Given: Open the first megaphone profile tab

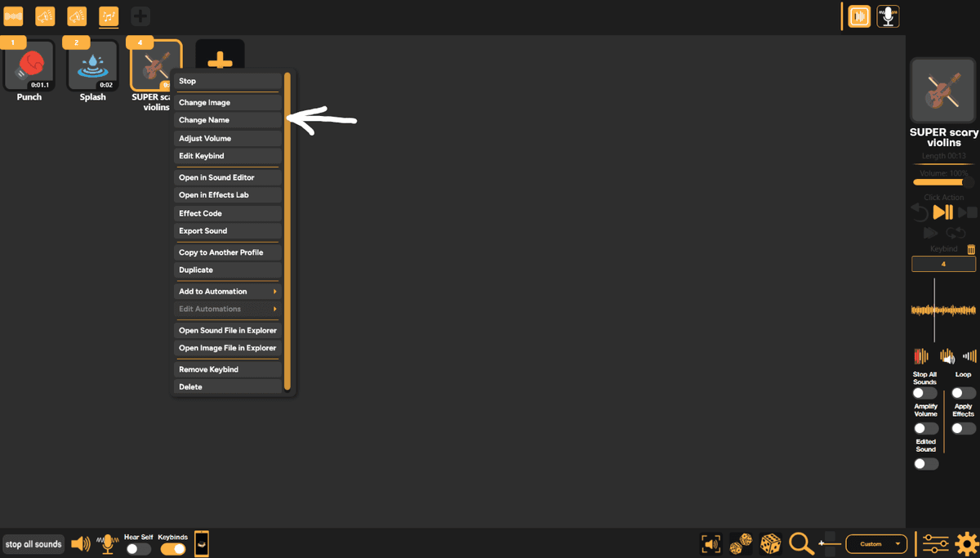Looking at the screenshot, I should click(45, 16).
